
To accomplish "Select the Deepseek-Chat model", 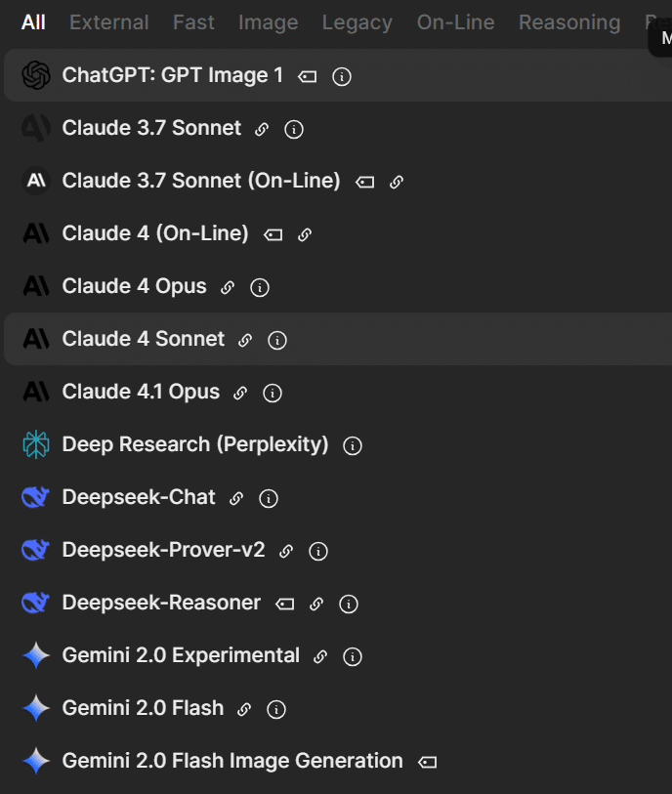I will click(x=139, y=497).
